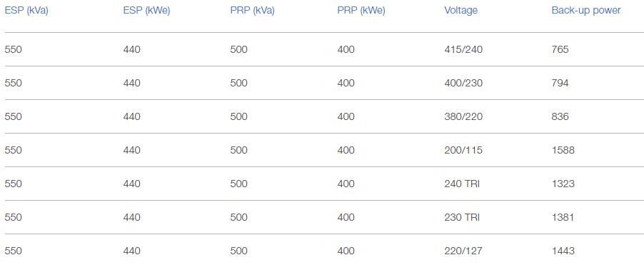The height and width of the screenshot is (270, 644).
Task: Select the PRP (kWe) column header
Action: pos(361,11)
